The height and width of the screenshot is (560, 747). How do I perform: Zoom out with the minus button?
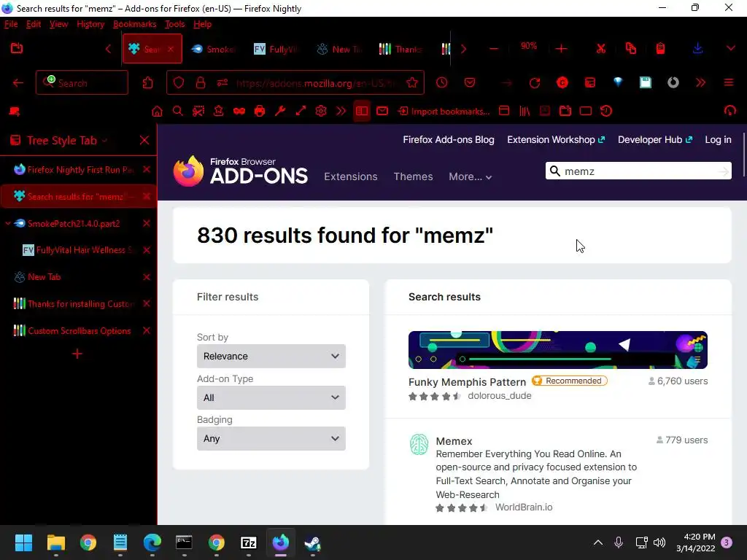494,49
